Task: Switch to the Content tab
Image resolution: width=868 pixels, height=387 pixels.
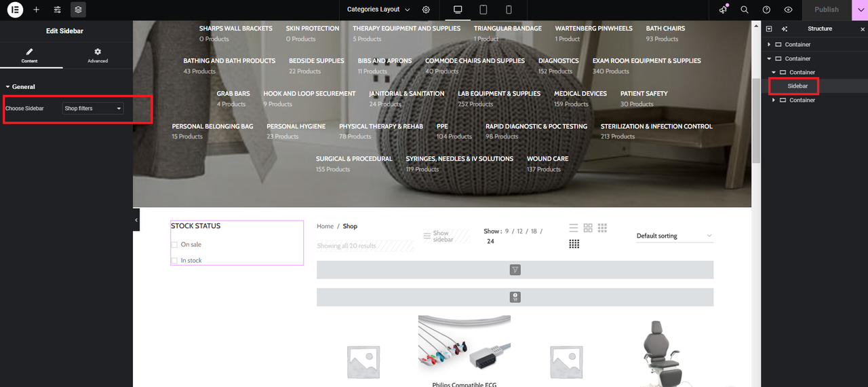Action: (29, 56)
